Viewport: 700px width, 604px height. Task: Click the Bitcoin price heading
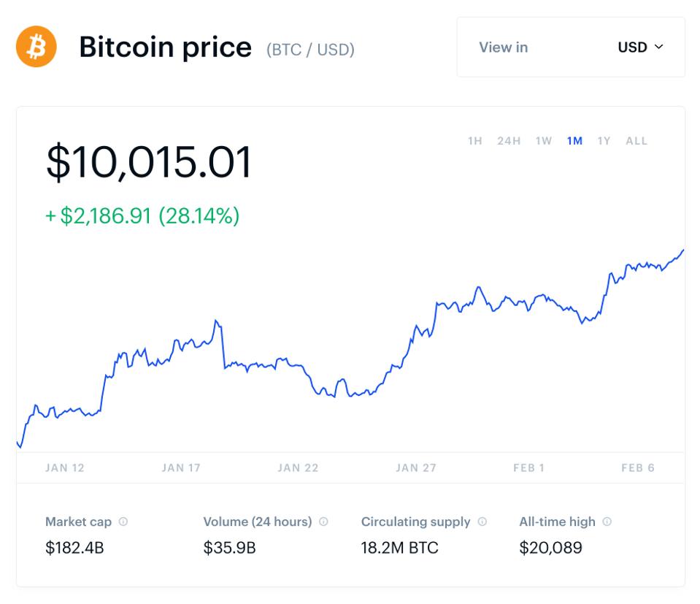pyautogui.click(x=165, y=47)
